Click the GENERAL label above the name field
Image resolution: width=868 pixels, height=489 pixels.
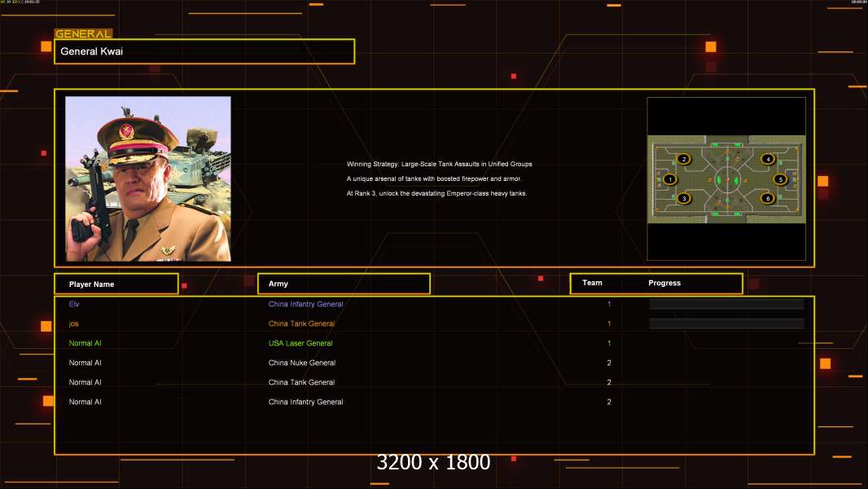coord(84,33)
